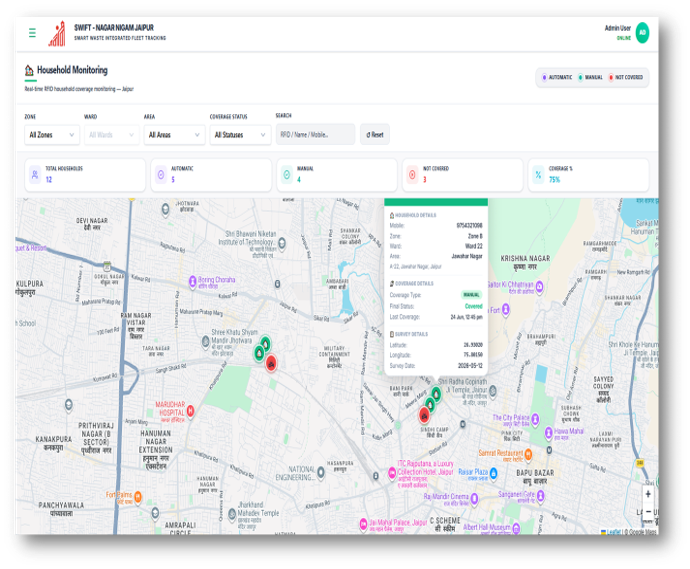The image size is (690, 569).
Task: Click the popup's Jawahar Nagar area value
Action: [467, 256]
